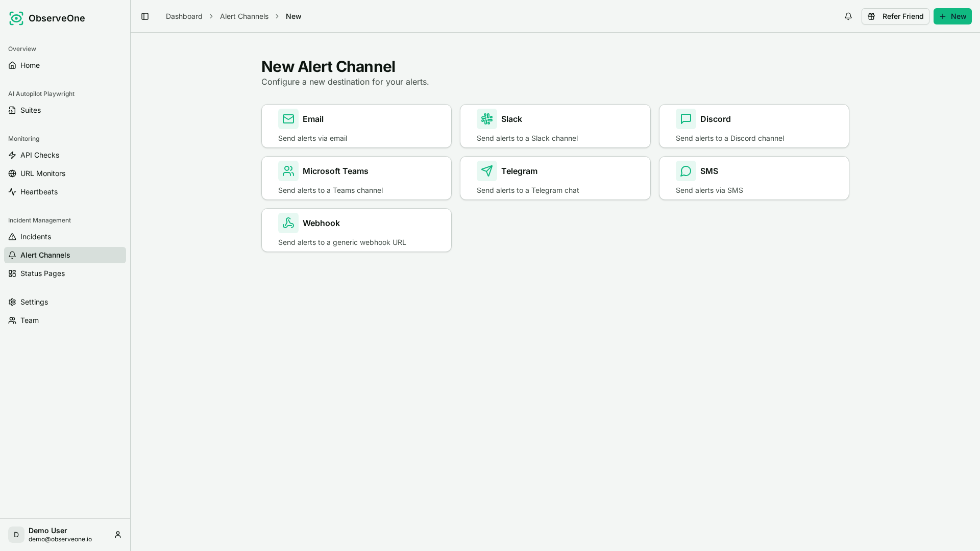Open the Heartbeats page
This screenshot has height=551, width=980.
65,192
